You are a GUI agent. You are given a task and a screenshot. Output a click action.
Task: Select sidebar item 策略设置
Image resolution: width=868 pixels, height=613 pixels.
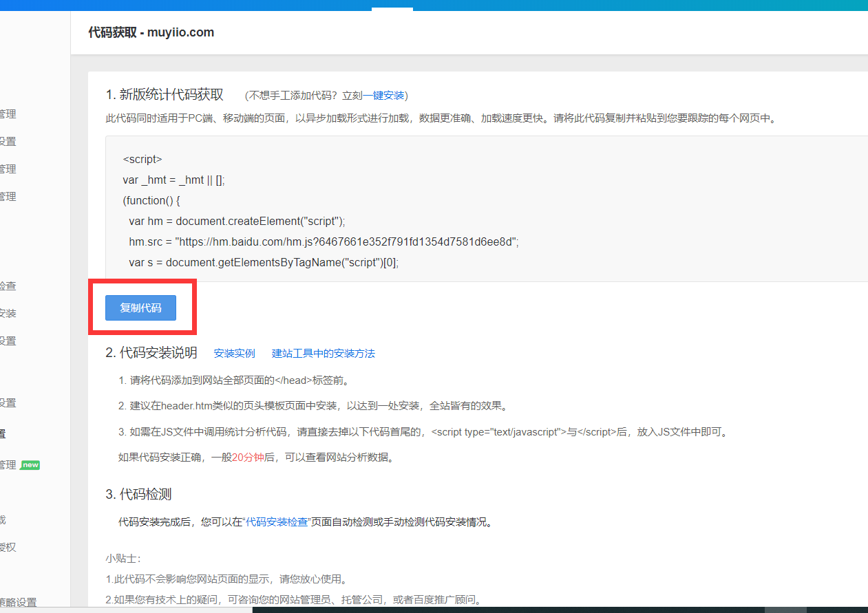pyautogui.click(x=19, y=602)
